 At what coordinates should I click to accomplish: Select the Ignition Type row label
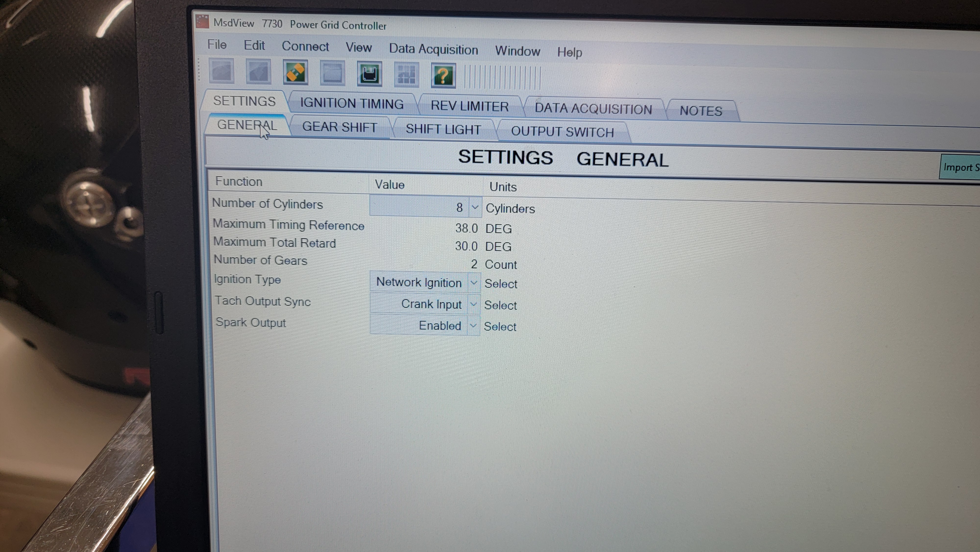pyautogui.click(x=247, y=279)
